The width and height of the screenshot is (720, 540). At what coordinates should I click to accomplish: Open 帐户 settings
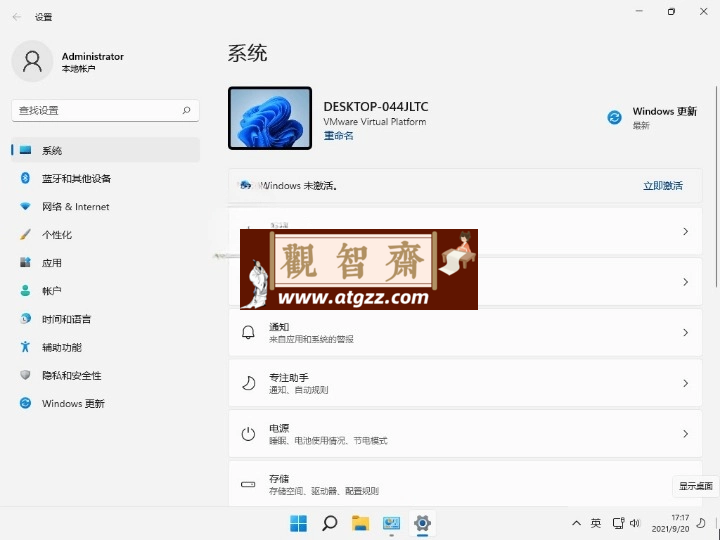[106, 291]
